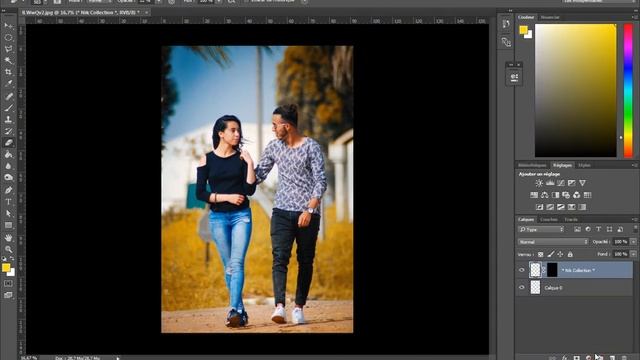Add an Exposure adjustment
The height and width of the screenshot is (360, 640).
click(x=571, y=183)
